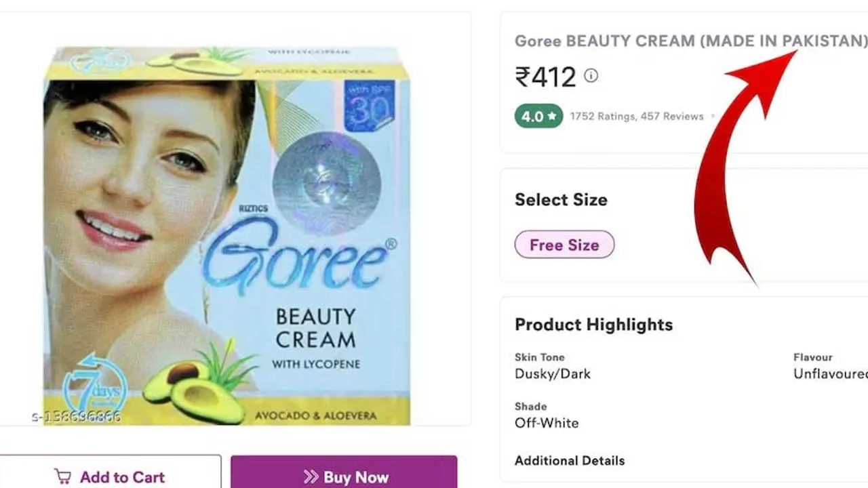Select the Free Size option
Image resolution: width=868 pixels, height=488 pixels.
click(x=564, y=245)
